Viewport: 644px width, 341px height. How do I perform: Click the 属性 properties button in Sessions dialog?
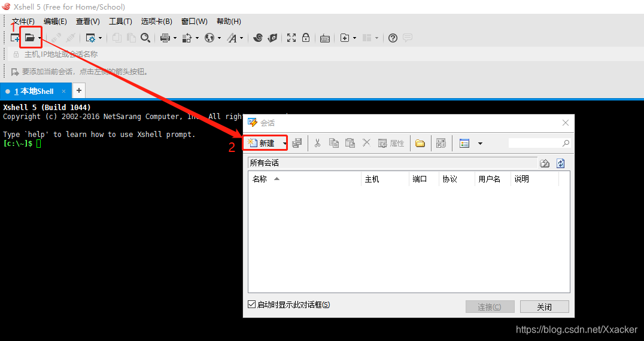pos(391,143)
